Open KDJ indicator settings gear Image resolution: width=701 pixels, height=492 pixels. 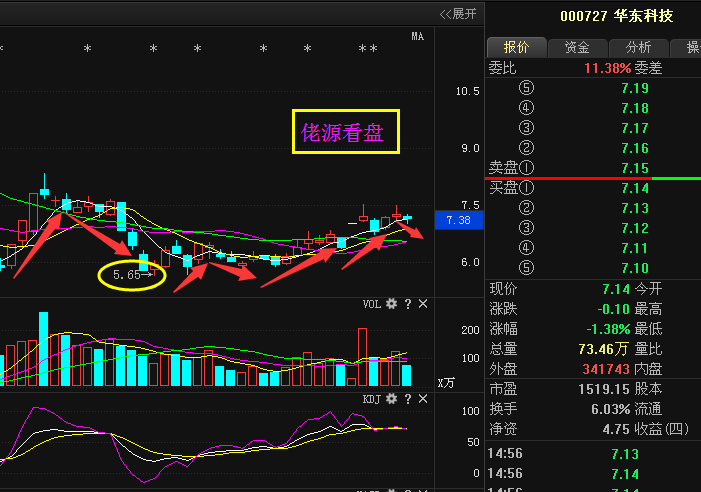[x=391, y=399]
